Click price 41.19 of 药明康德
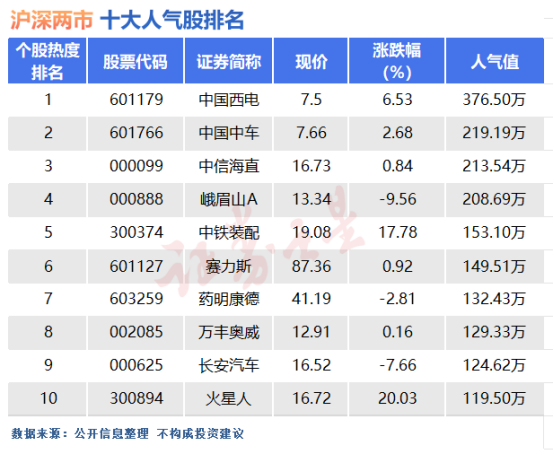 tap(311, 299)
